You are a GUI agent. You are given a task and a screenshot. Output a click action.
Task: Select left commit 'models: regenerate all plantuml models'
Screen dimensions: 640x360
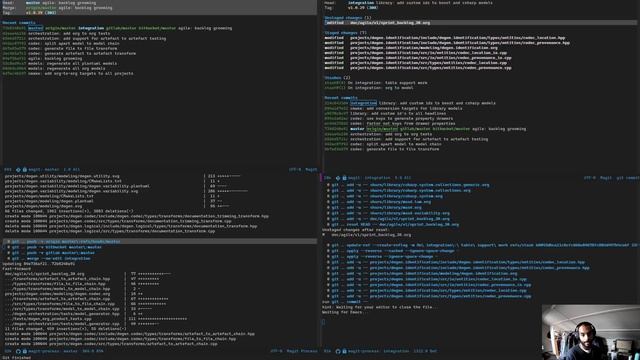coord(60,64)
